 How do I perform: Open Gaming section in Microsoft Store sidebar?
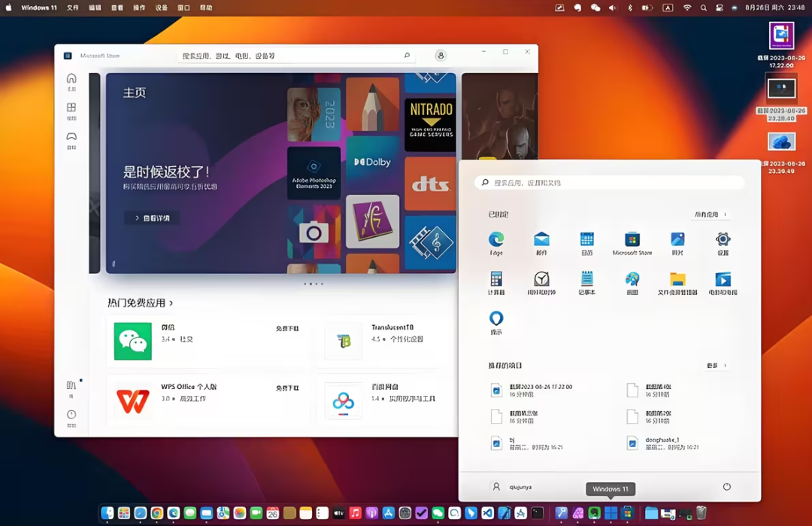click(71, 139)
